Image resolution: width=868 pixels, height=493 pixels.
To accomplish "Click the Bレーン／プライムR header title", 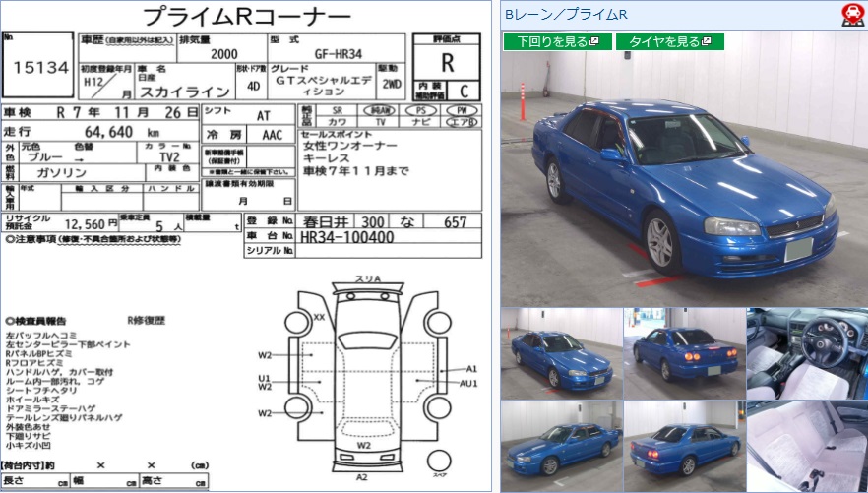I will pos(566,14).
